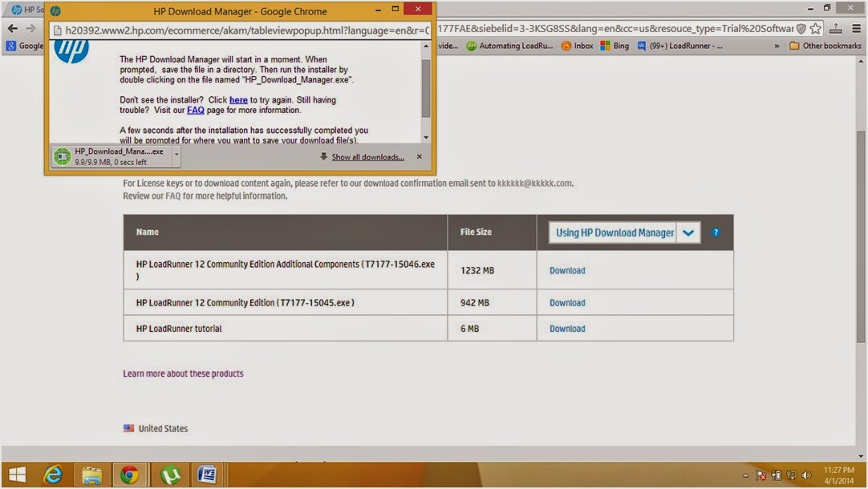Open the Bing bookmark
868x489 pixels.
click(615, 46)
